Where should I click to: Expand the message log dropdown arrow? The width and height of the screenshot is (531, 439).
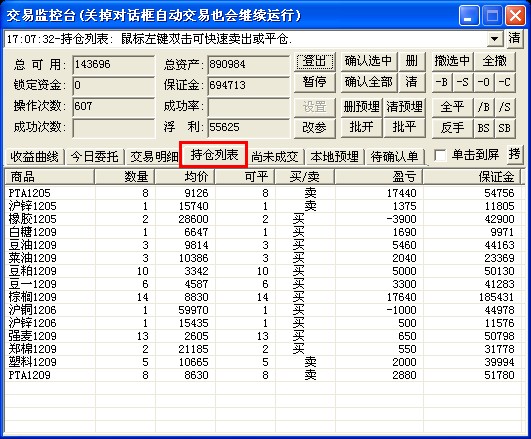tap(495, 39)
